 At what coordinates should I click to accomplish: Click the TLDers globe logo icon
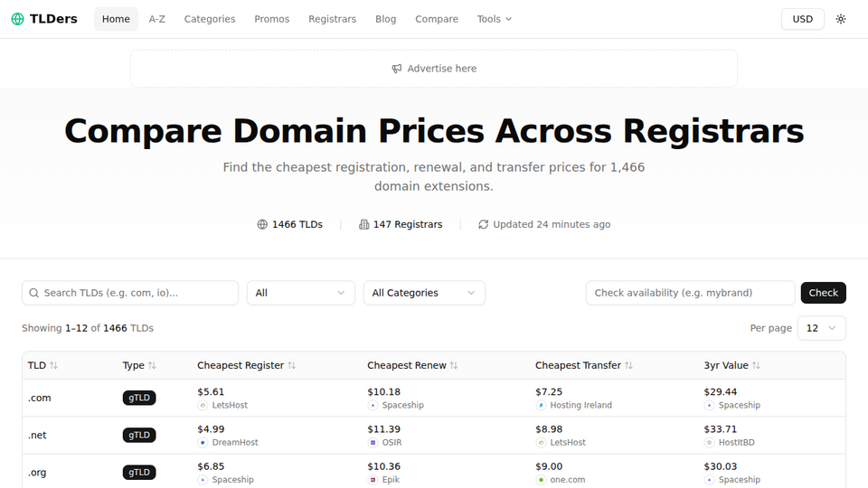[18, 19]
